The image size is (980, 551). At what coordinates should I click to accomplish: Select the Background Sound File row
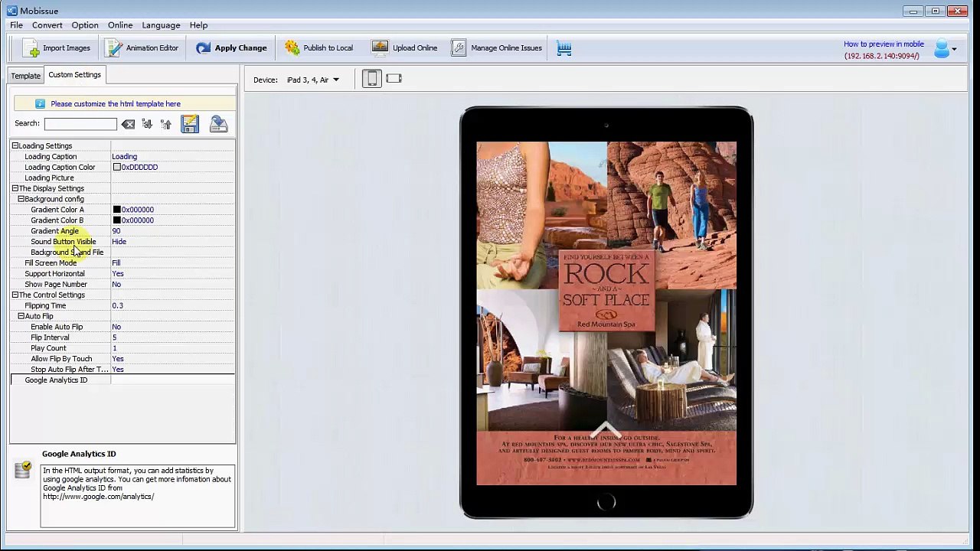click(122, 253)
